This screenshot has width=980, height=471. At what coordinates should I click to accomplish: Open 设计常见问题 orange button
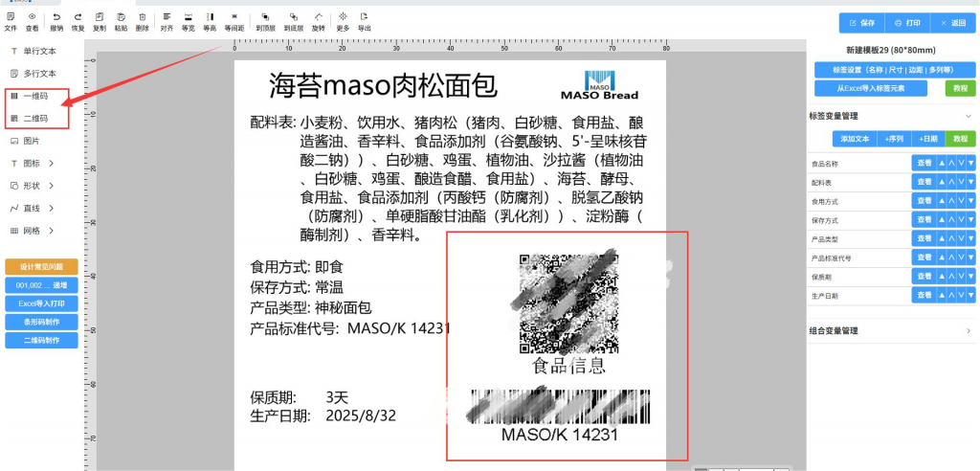point(41,267)
